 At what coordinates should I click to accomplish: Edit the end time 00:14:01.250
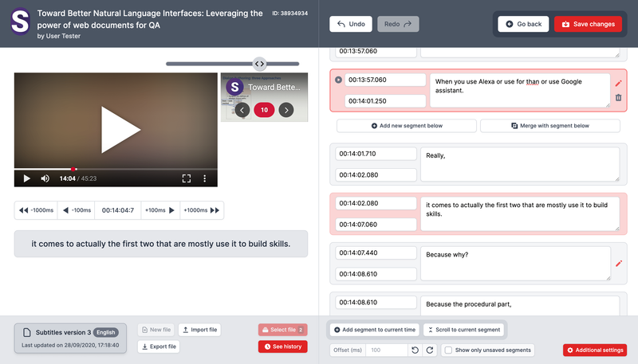(385, 100)
